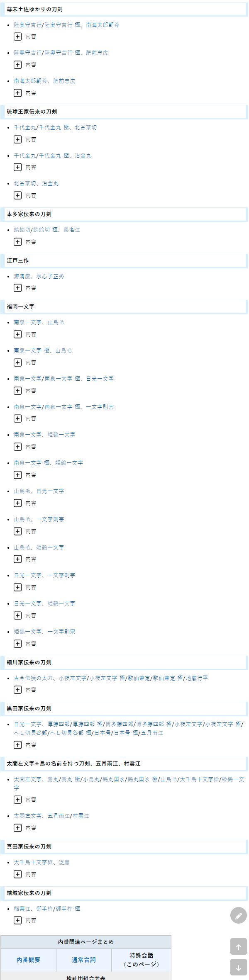Select the 特殊会話 (このページ) cell
Image resolution: width=249 pixels, height=980 pixels.
141,960
